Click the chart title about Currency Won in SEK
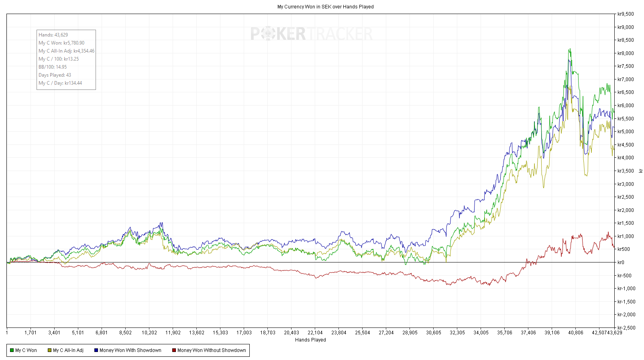This screenshot has height=360, width=644. [325, 7]
